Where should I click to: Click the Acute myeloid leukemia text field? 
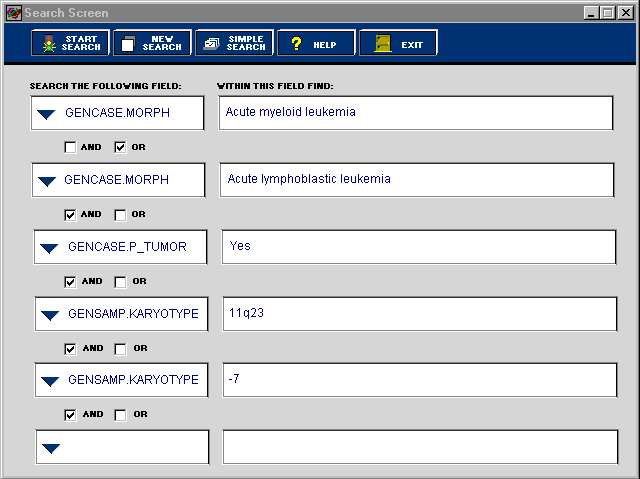[x=416, y=113]
